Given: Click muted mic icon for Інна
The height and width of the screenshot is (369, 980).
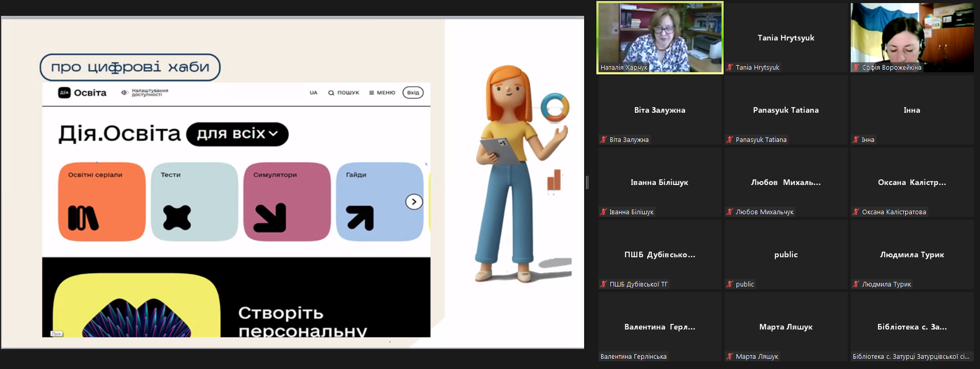Looking at the screenshot, I should point(856,139).
